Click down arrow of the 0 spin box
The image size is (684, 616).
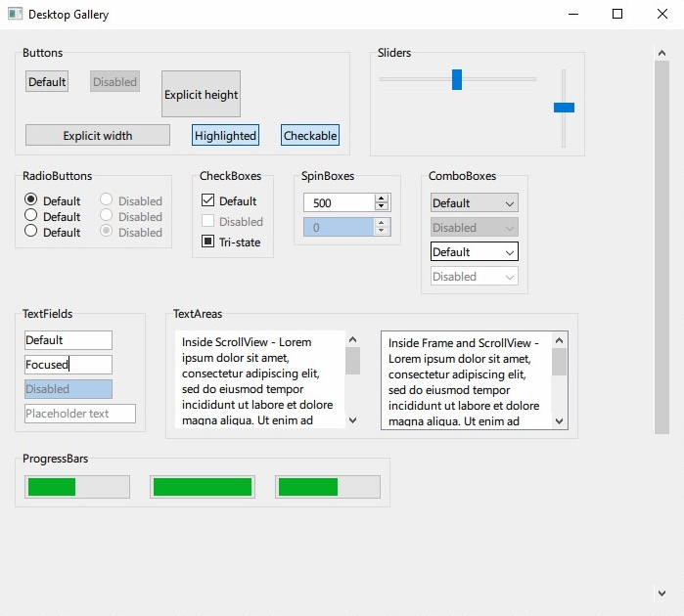(x=382, y=232)
